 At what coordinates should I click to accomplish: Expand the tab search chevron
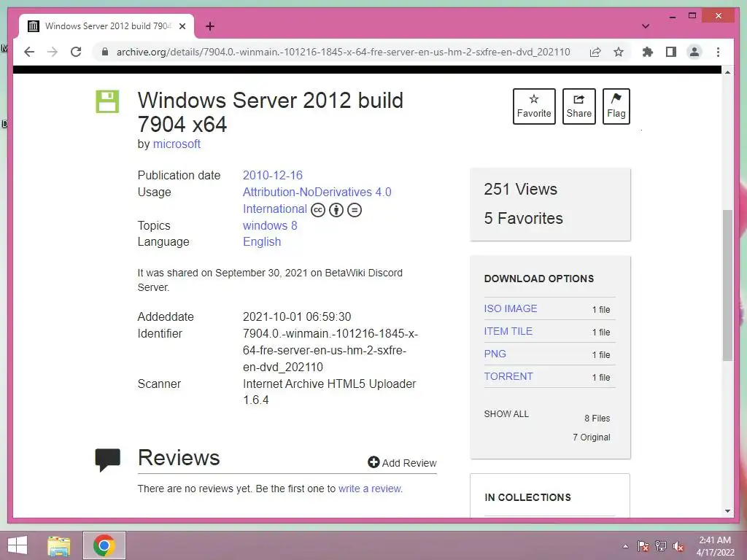pos(646,26)
